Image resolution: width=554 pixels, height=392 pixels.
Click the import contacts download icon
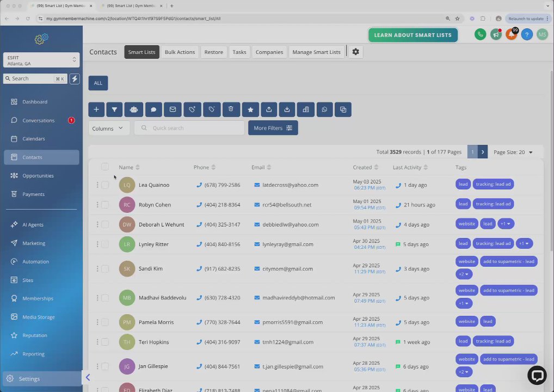click(287, 109)
